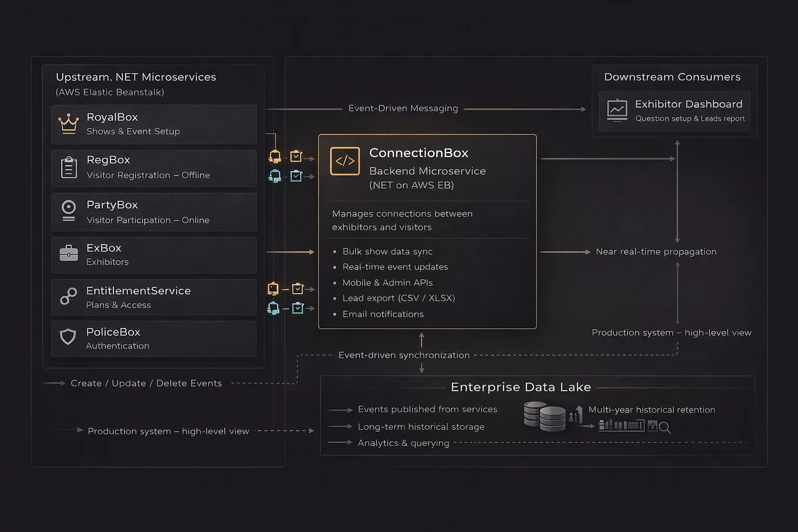Click the RegBox clipboard icon

pos(68,167)
